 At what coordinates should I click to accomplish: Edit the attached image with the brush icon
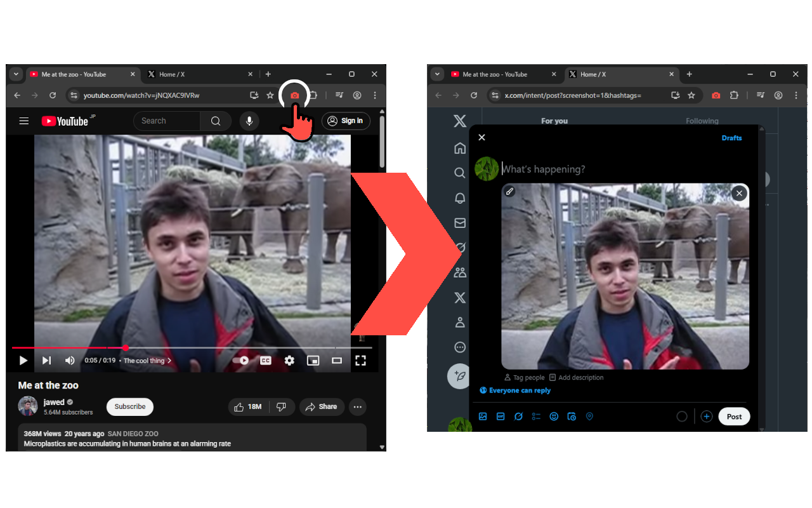click(x=510, y=191)
